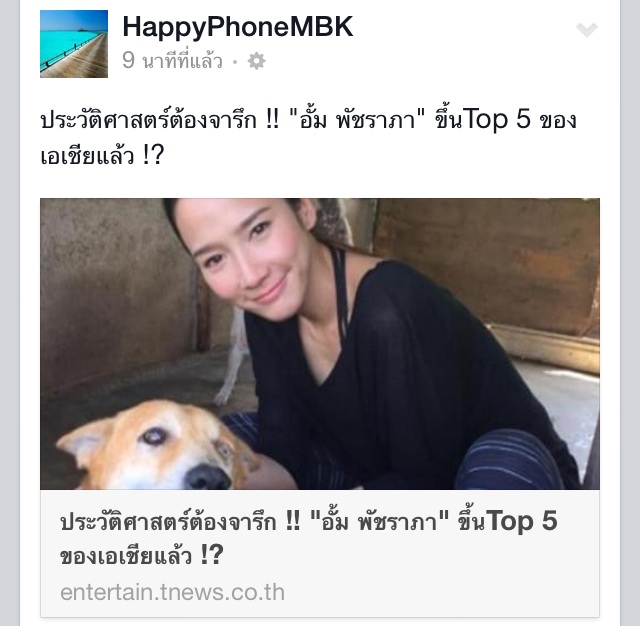Tap 'Top 5' in the post caption
640x626 pixels.
[x=497, y=120]
